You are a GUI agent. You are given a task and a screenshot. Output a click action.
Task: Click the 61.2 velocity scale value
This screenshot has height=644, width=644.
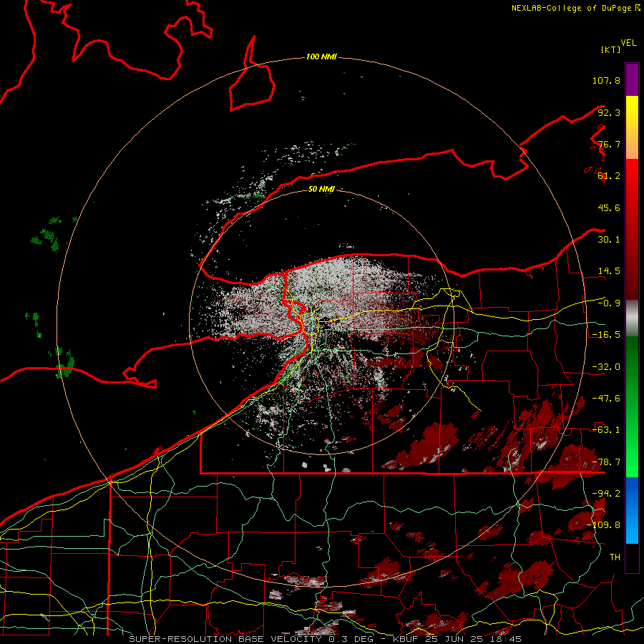pos(609,176)
